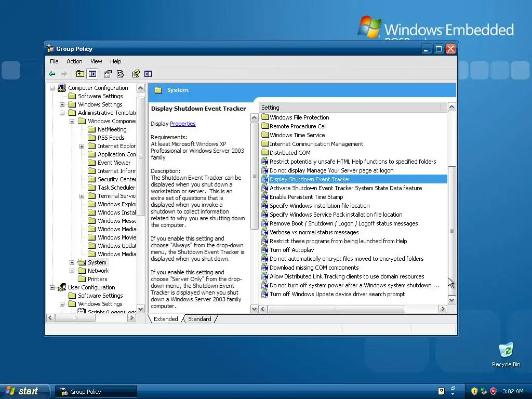Image resolution: width=532 pixels, height=399 pixels.
Task: Collapse the User Configuration tree node
Action: 52,287
